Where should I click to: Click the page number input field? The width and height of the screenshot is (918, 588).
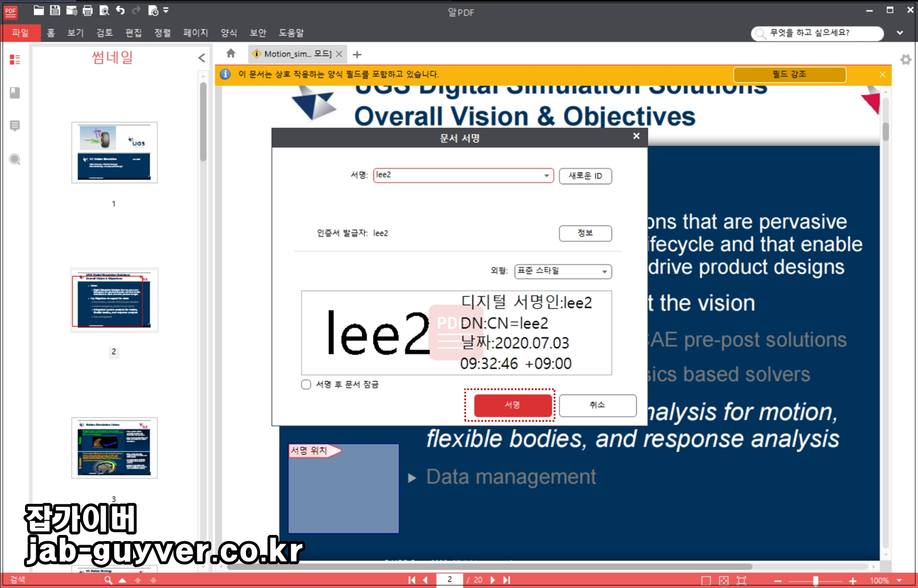click(449, 580)
